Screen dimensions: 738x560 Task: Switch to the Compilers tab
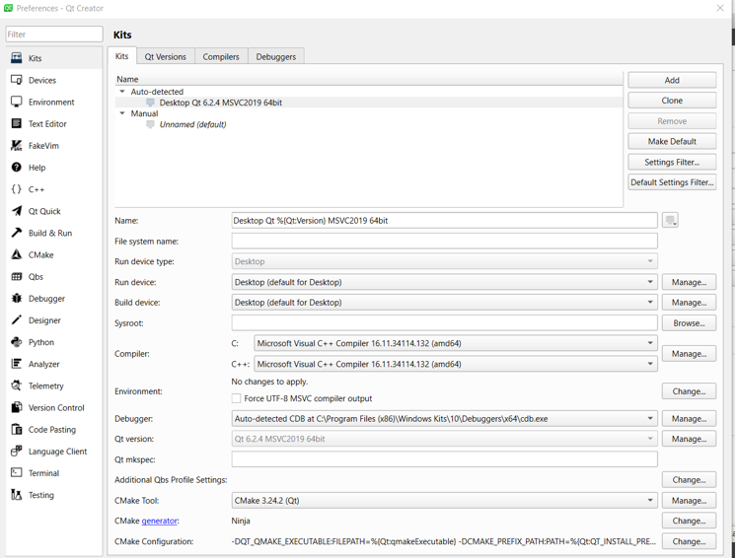(221, 57)
